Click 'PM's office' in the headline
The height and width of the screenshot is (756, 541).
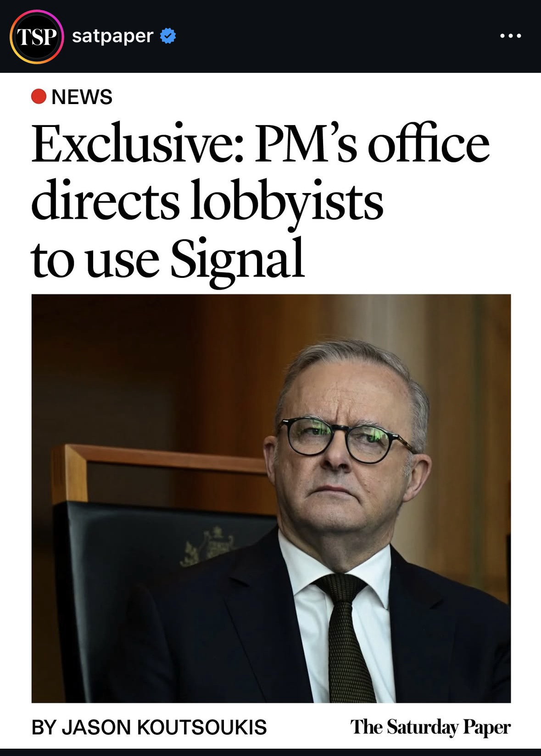(372, 143)
